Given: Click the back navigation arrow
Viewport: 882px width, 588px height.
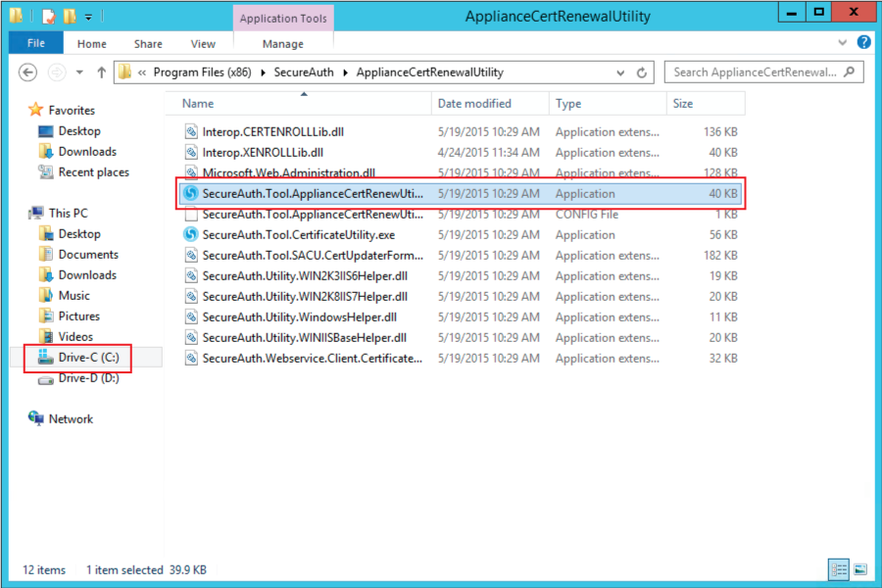Looking at the screenshot, I should (x=28, y=73).
